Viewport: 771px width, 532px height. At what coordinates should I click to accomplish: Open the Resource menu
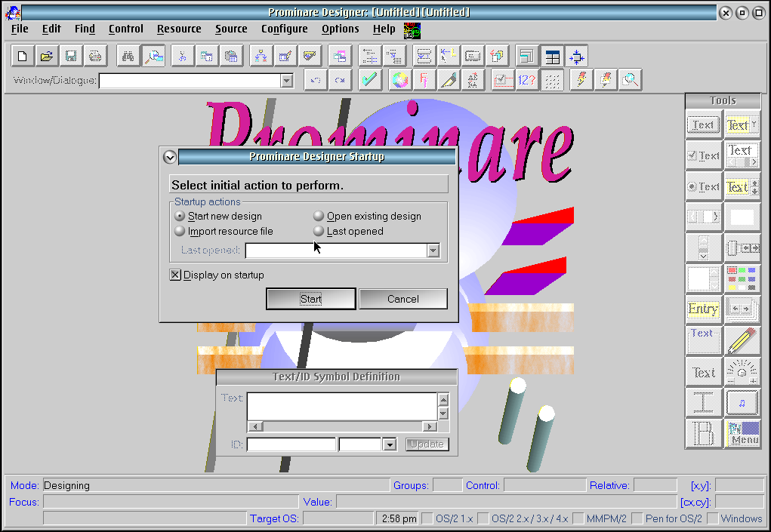pos(179,29)
